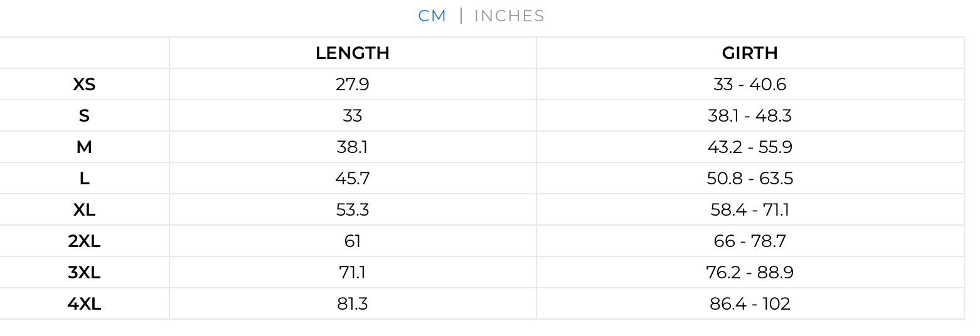Click the 4XL length value 81.3
980x336 pixels.
coord(353,304)
